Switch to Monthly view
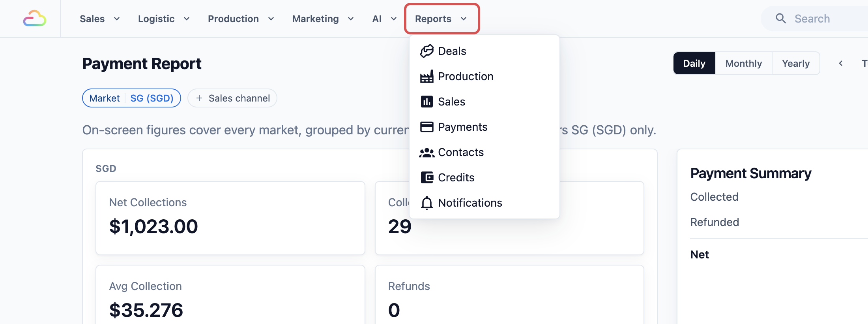Viewport: 868px width, 324px height. pyautogui.click(x=743, y=63)
